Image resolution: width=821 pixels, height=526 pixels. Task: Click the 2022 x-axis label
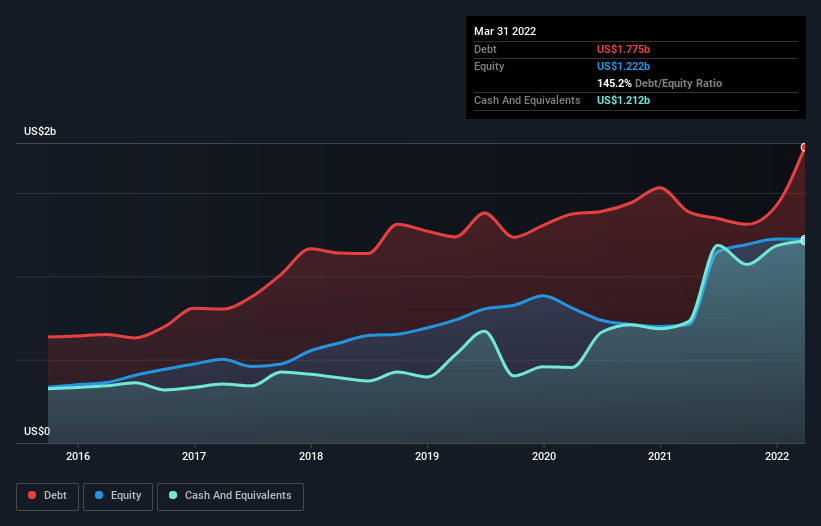point(777,456)
